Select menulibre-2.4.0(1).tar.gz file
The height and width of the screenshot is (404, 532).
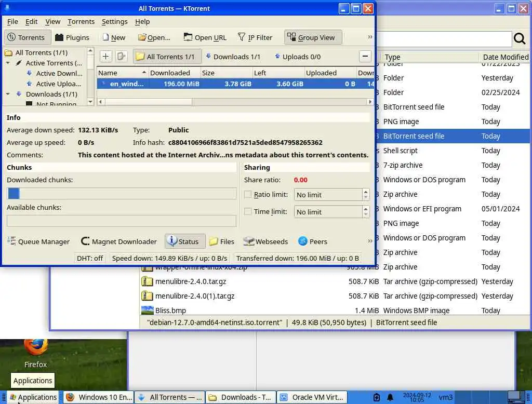pos(194,296)
